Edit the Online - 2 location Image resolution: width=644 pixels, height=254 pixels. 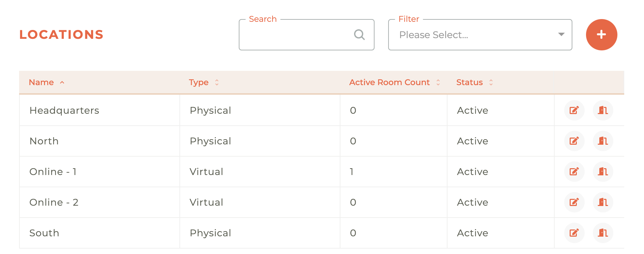coord(574,202)
